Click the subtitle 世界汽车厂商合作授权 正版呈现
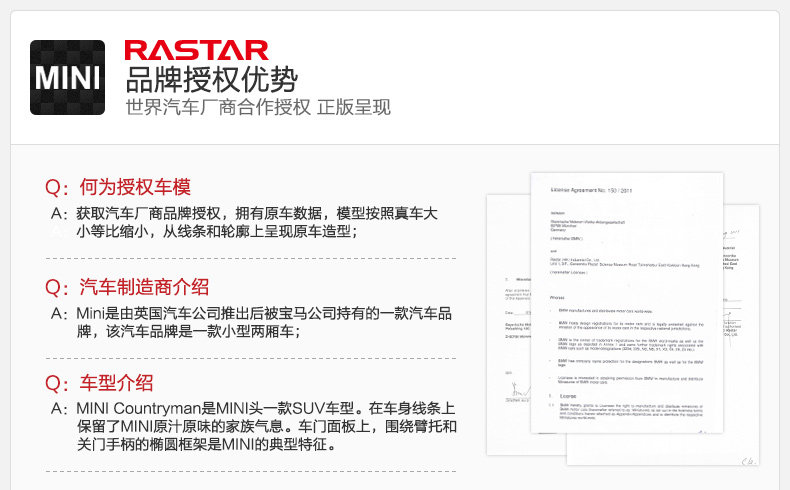Screen dimensions: 790x490 tap(258, 107)
